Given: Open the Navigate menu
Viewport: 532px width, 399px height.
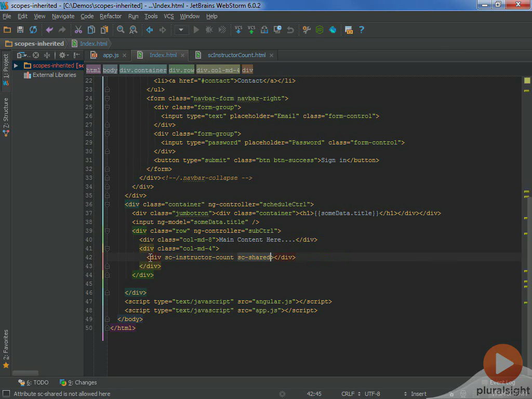Looking at the screenshot, I should tap(63, 16).
